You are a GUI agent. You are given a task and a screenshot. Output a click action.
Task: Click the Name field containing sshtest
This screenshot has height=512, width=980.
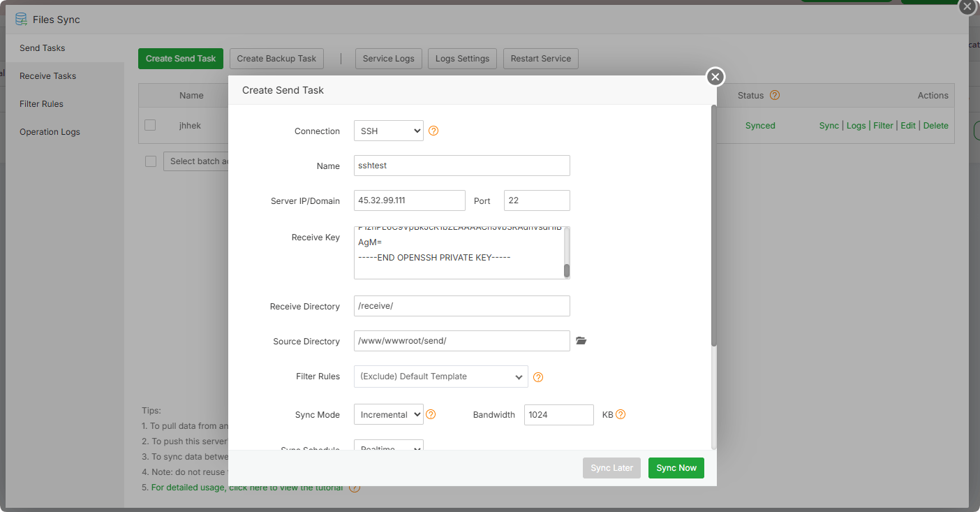pos(462,166)
